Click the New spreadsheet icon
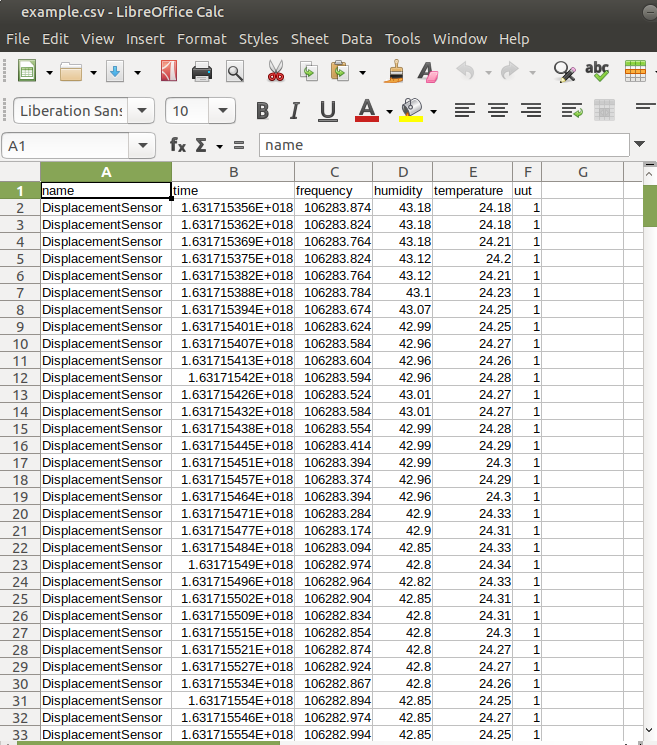 click(x=27, y=72)
